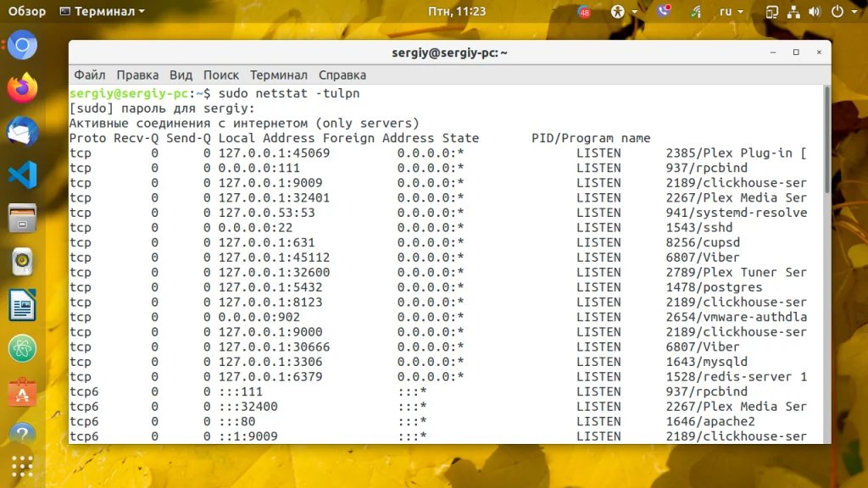Click 941/systemd-resolve program name

coord(737,213)
